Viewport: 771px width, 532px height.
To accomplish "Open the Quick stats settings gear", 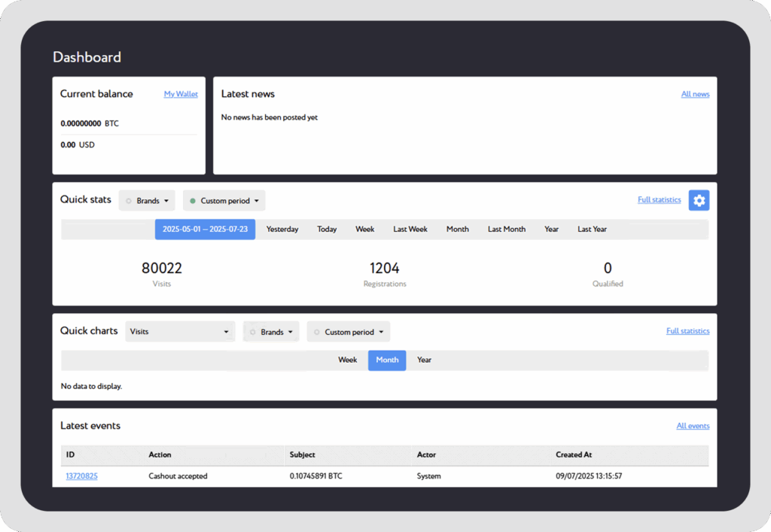I will click(x=699, y=200).
